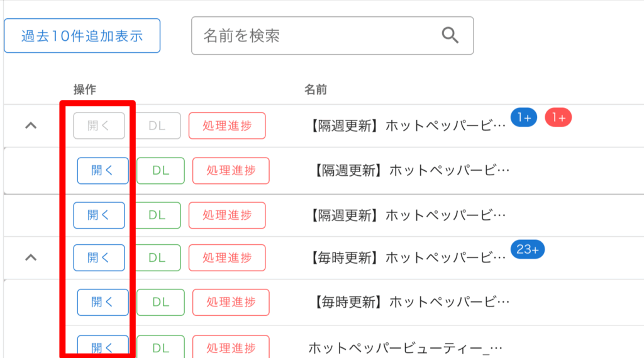The height and width of the screenshot is (358, 644).
Task: Click the red 1+ badge
Action: pyautogui.click(x=558, y=117)
